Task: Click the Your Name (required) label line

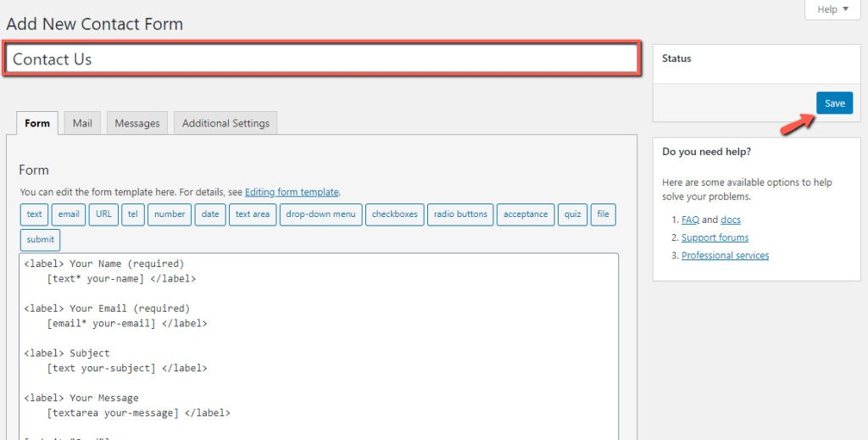Action: 104,264
